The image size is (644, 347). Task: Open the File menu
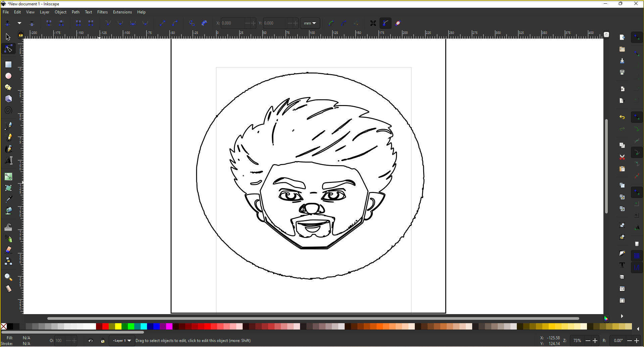pos(6,12)
